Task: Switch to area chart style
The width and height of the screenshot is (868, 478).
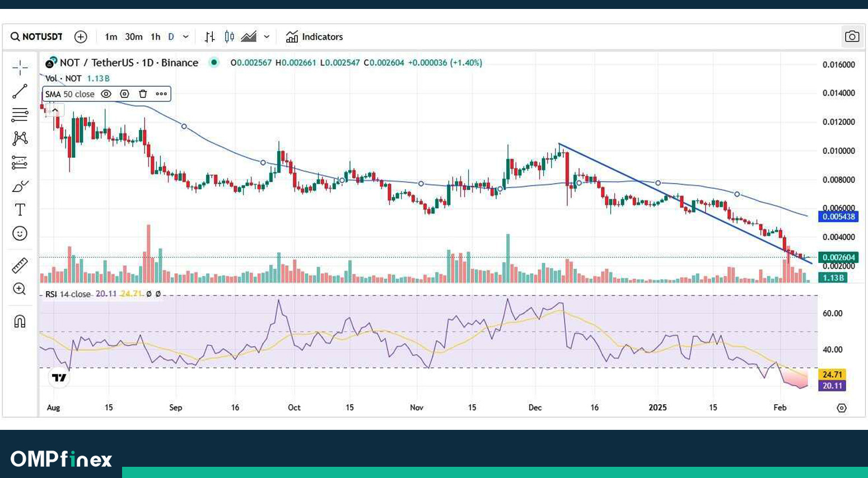Action: point(249,37)
